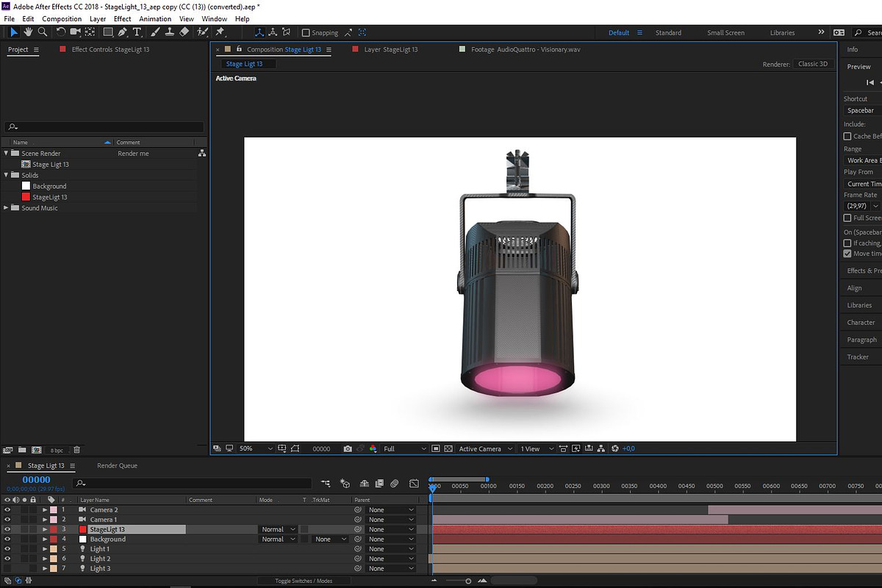Click Toggle Switches / Modes button
Screen dimensions: 882x588
point(304,581)
